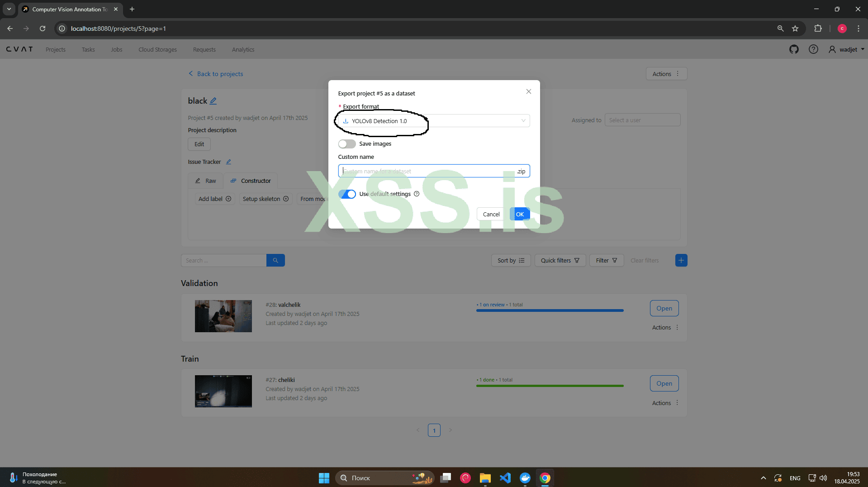The image size is (868, 487).
Task: Open the Analytics menu
Action: 243,49
